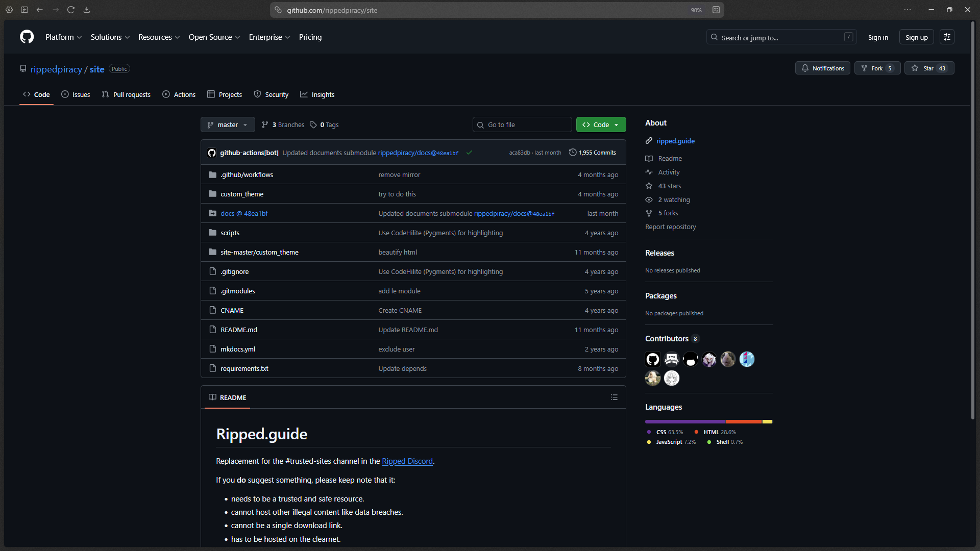Viewport: 980px width, 551px height.
Task: Click the book icon beside Readme
Action: click(649, 158)
